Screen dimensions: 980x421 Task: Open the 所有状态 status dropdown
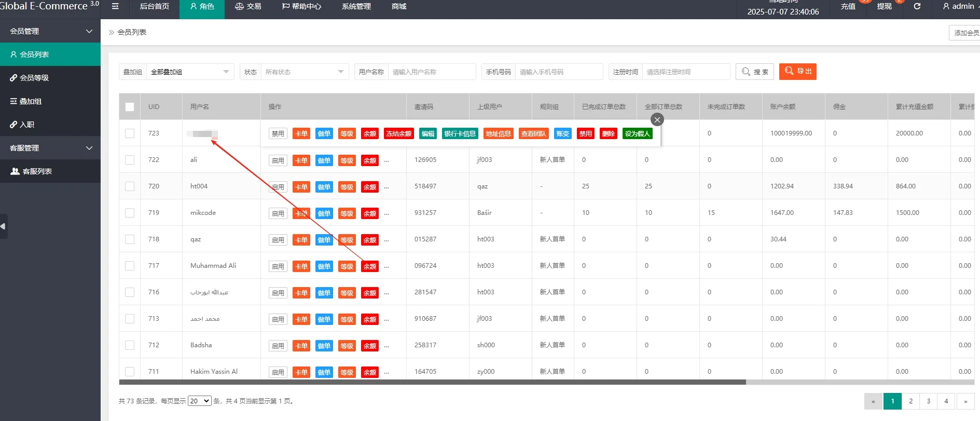click(304, 72)
